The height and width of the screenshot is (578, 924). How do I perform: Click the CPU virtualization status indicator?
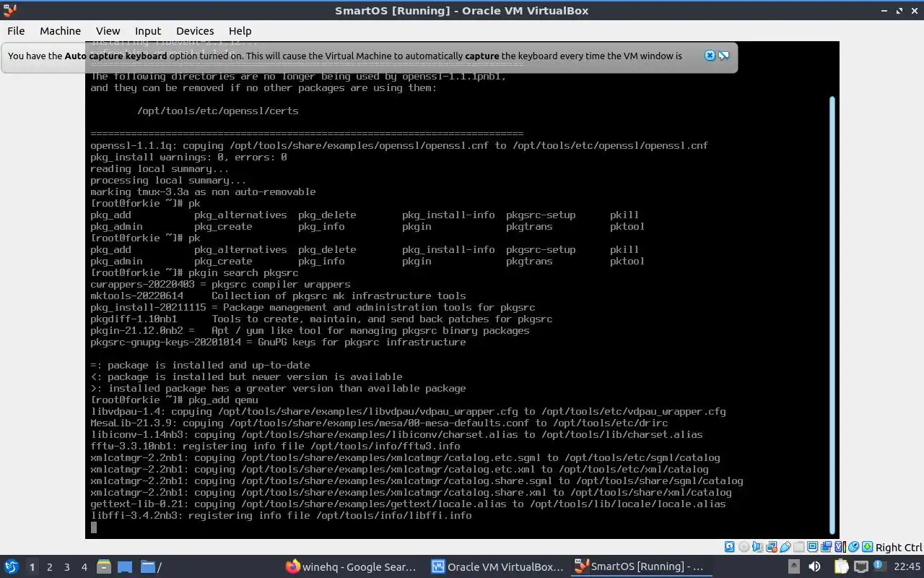(x=840, y=547)
